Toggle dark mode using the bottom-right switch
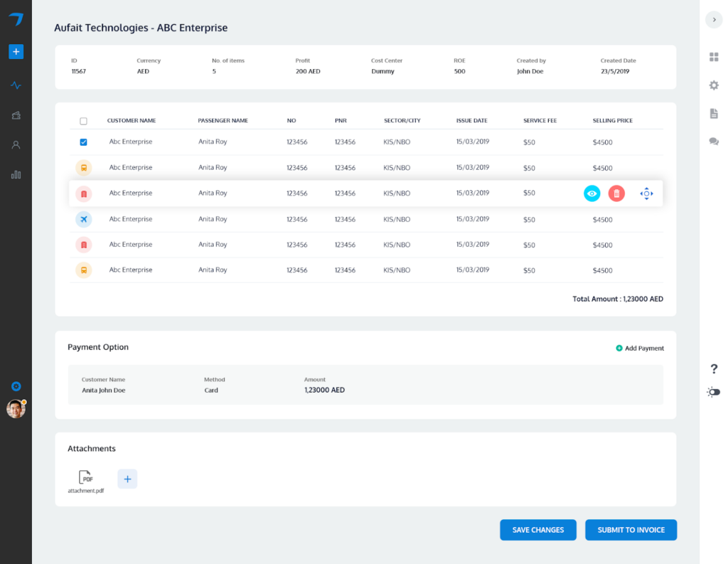The height and width of the screenshot is (564, 728). pyautogui.click(x=713, y=392)
